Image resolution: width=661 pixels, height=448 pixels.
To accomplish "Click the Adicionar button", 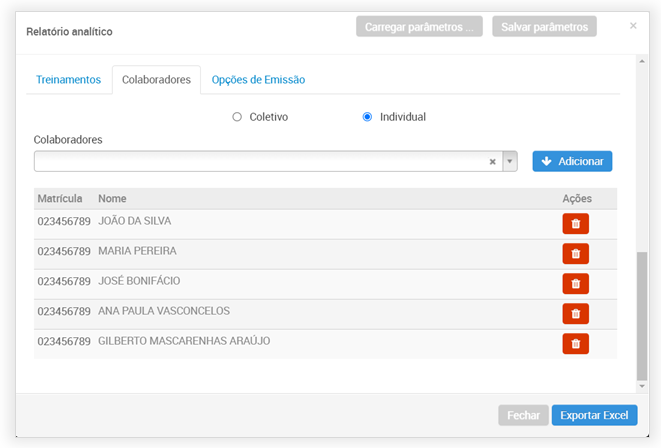I will (572, 161).
